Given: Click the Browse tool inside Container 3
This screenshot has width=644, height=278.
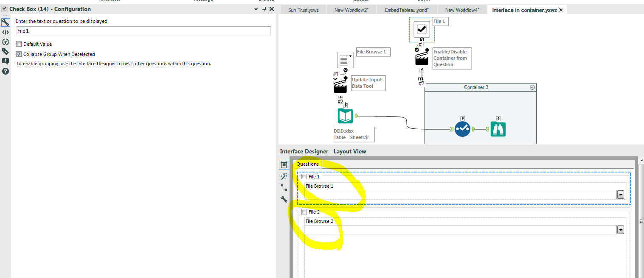Looking at the screenshot, I should coord(498,128).
